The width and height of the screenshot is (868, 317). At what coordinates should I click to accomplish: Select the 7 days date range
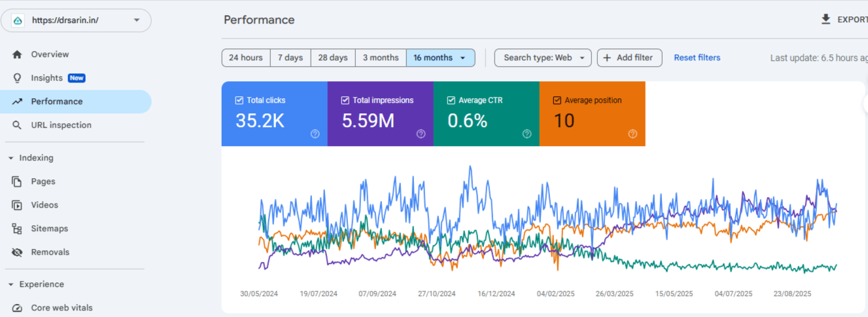point(290,58)
